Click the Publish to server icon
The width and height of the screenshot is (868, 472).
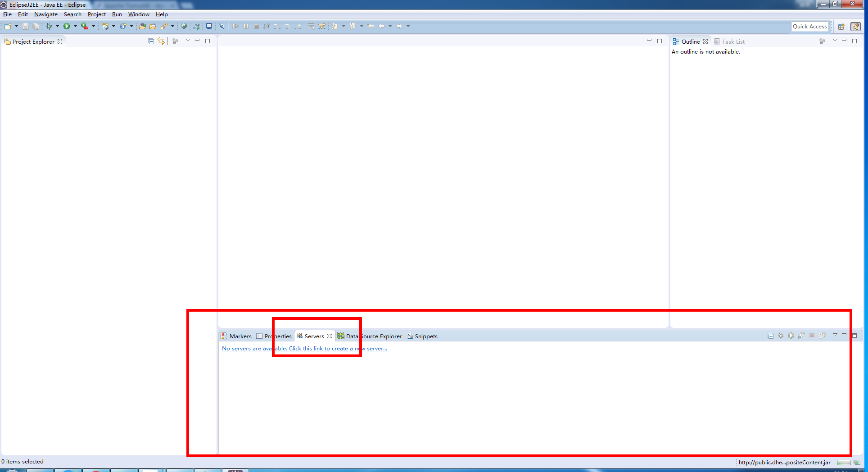click(x=823, y=336)
